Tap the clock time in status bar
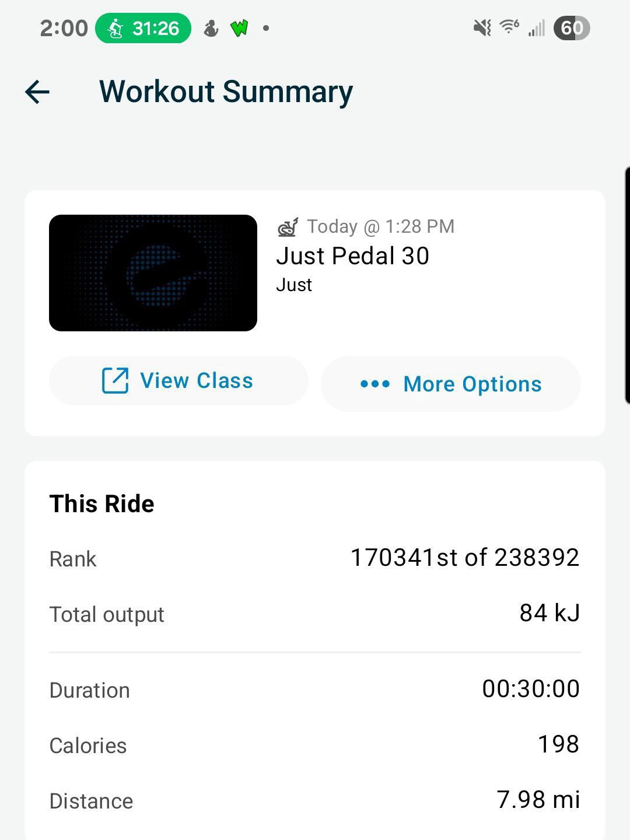The width and height of the screenshot is (630, 840). 64,28
